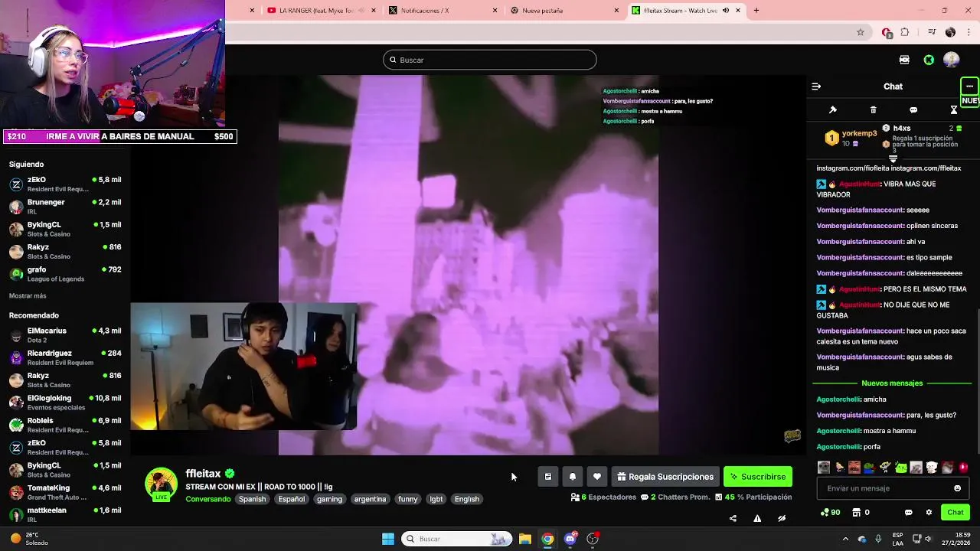Collapse the chat panel with the arrow icon
The image size is (980, 551).
coord(816,86)
